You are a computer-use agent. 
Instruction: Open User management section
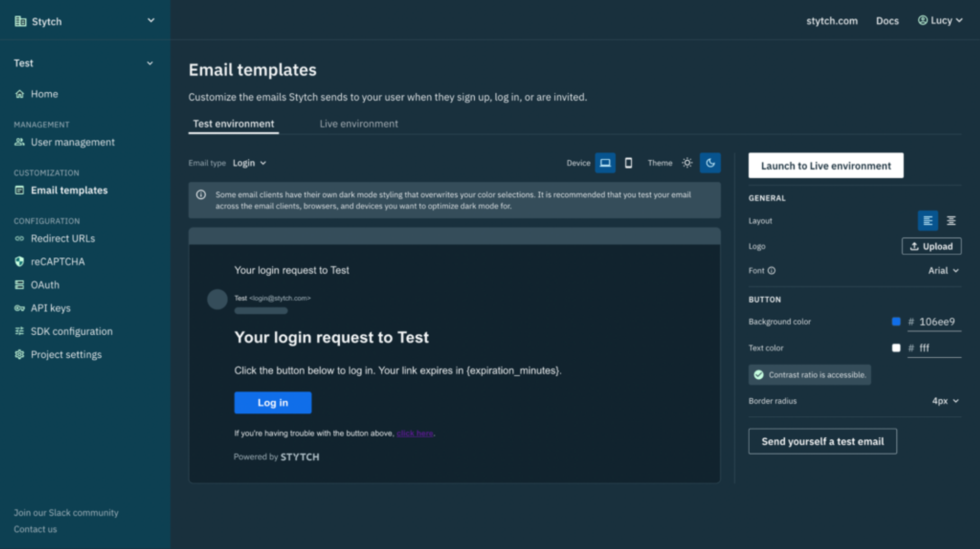point(73,141)
